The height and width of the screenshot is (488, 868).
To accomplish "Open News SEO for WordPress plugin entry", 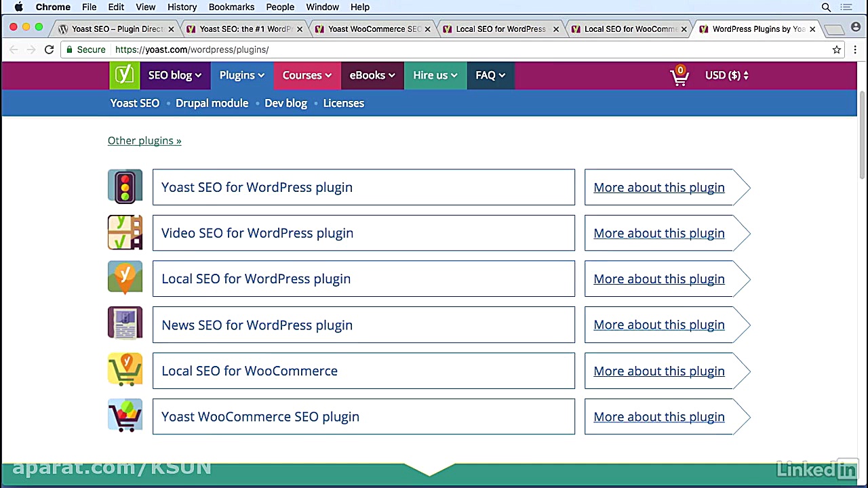I will tap(363, 325).
